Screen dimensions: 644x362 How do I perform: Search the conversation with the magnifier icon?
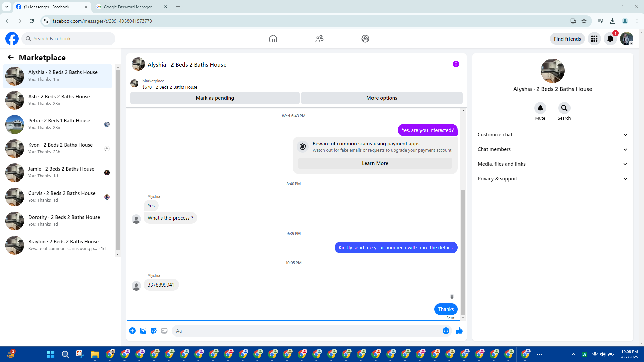click(x=564, y=108)
